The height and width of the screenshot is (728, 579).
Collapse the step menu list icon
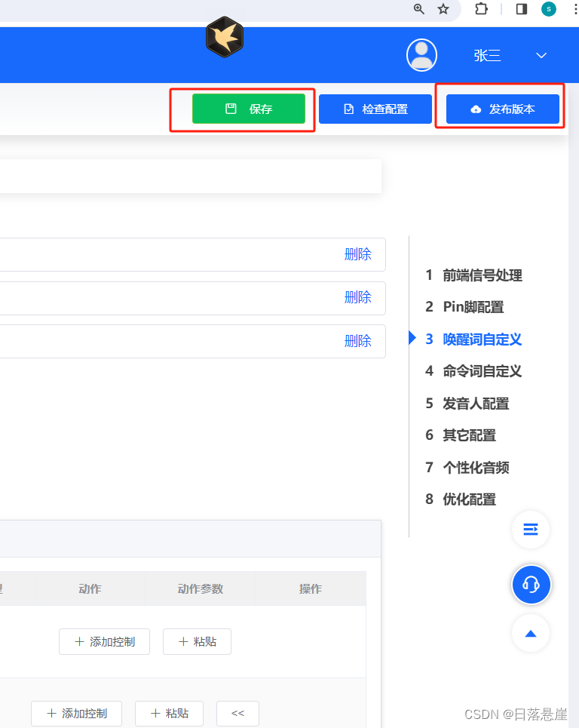tap(530, 530)
